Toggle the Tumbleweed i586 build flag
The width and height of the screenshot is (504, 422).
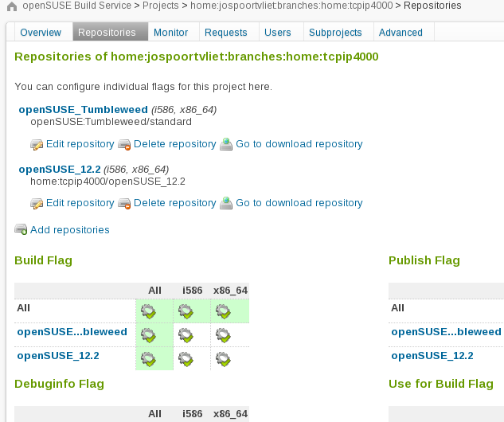pyautogui.click(x=186, y=335)
